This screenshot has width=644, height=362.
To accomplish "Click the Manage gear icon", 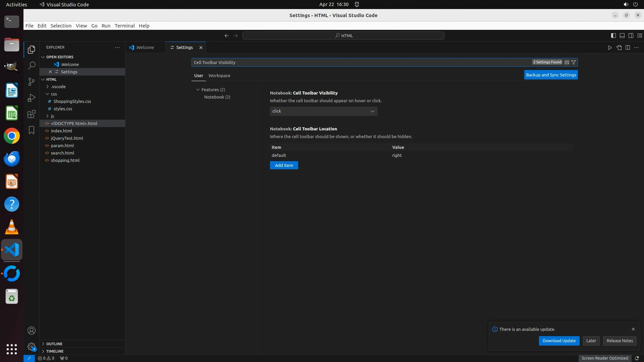I will pos(32,346).
